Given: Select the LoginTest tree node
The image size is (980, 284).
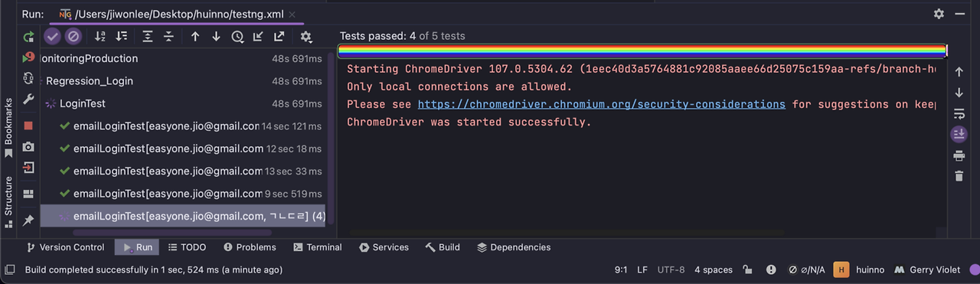Looking at the screenshot, I should click(x=82, y=103).
